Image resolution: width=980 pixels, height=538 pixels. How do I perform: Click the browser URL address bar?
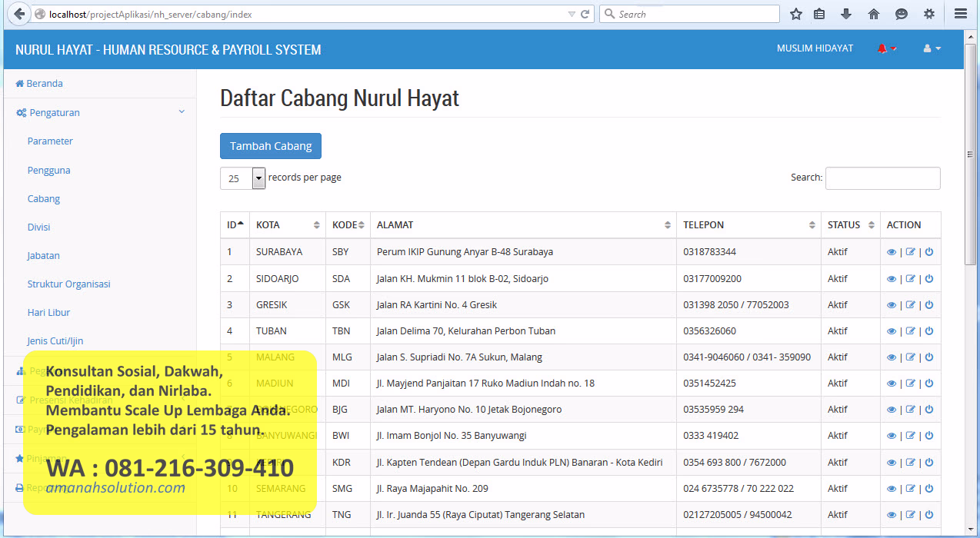point(308,14)
